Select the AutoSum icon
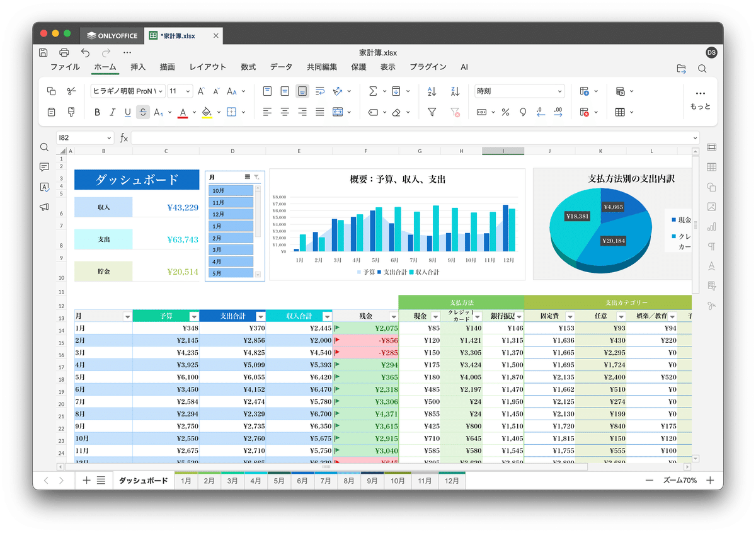This screenshot has width=756, height=533. pos(372,91)
